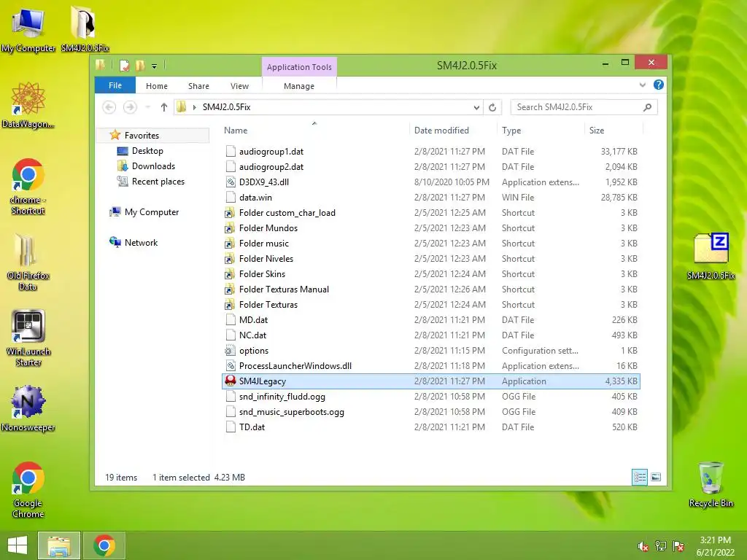This screenshot has width=747, height=560.
Task: Expand the ribbon with the chevron
Action: pyautogui.click(x=642, y=85)
